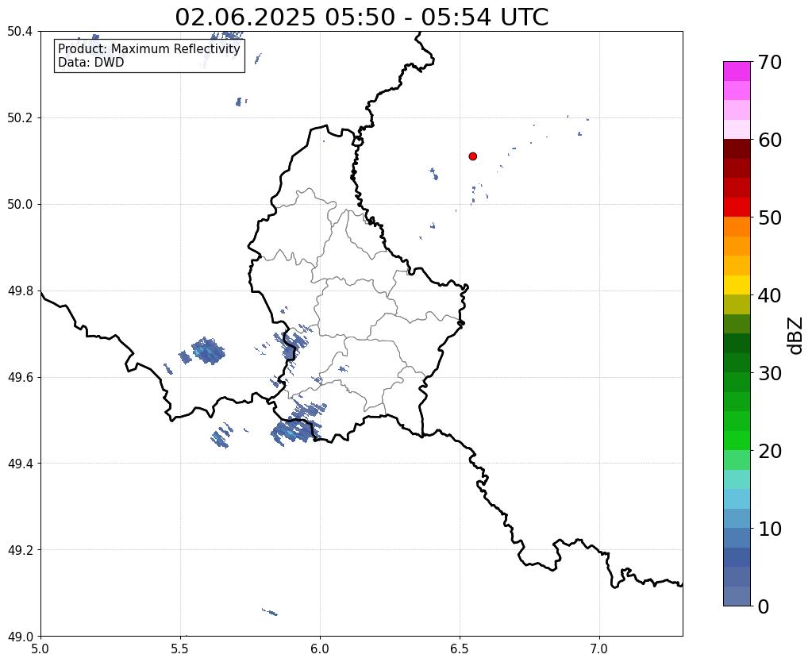Image resolution: width=812 pixels, height=662 pixels.
Task: Click the red station marker dot
Action: point(473,156)
